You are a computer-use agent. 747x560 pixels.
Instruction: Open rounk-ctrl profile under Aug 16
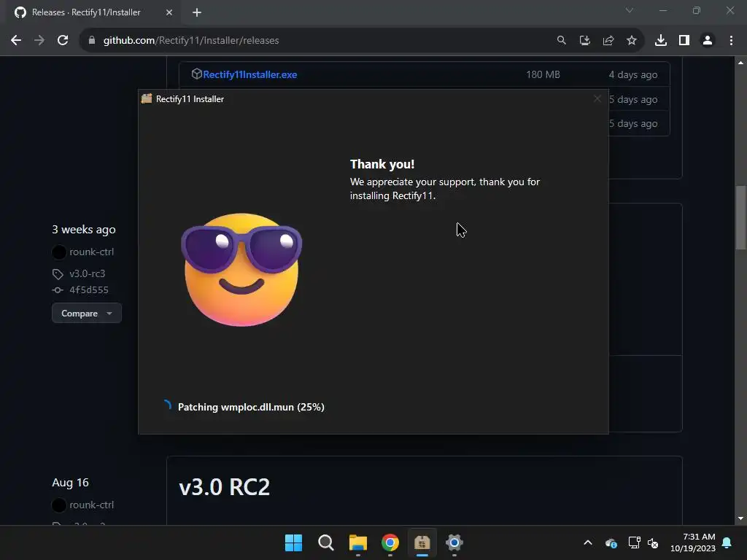pos(91,505)
